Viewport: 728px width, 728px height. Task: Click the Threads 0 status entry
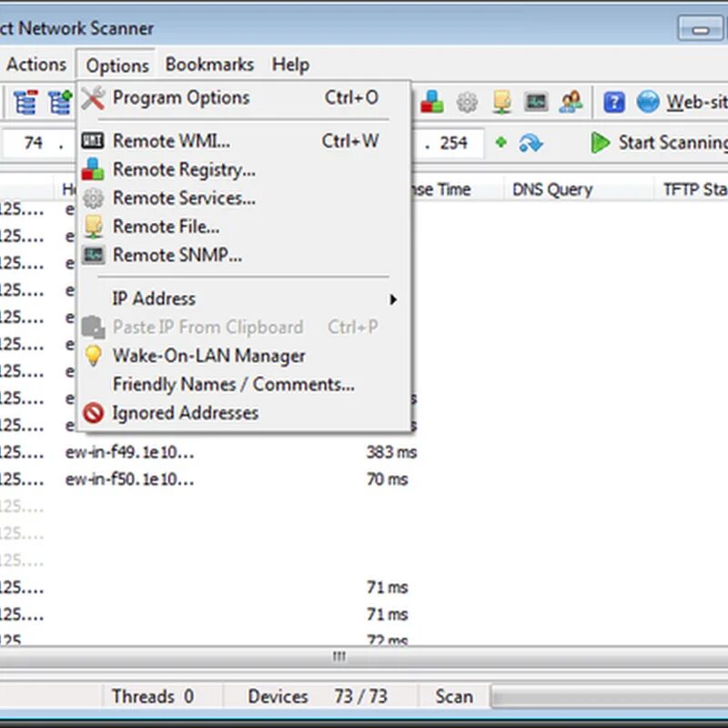(x=153, y=696)
